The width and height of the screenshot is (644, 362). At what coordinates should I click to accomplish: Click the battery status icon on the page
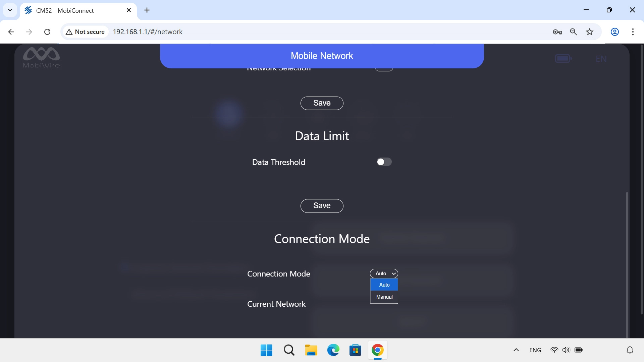(563, 58)
